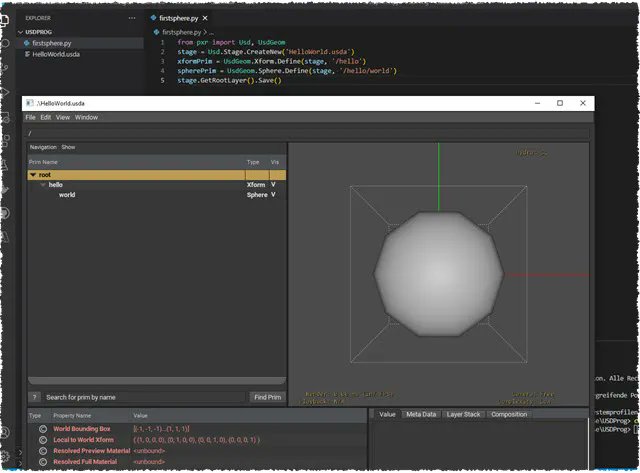Select the firstsphere.py editor tab
640x473 pixels.
tap(178, 18)
